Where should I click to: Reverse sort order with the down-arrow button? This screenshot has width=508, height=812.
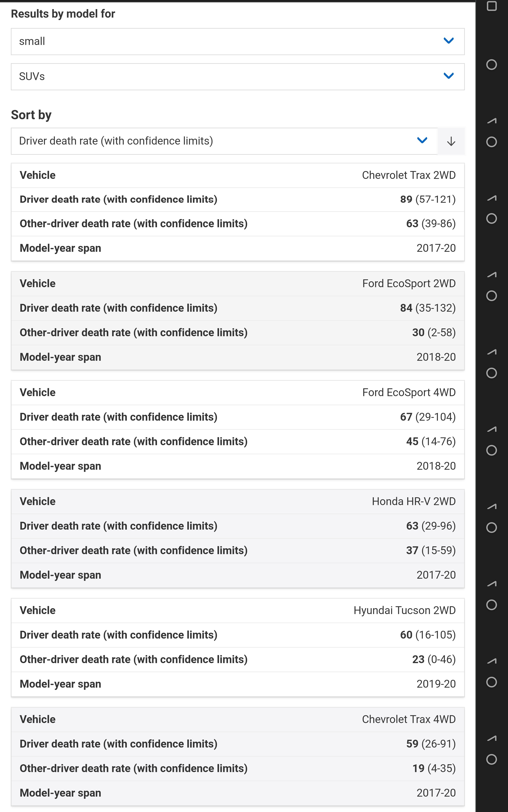tap(451, 141)
